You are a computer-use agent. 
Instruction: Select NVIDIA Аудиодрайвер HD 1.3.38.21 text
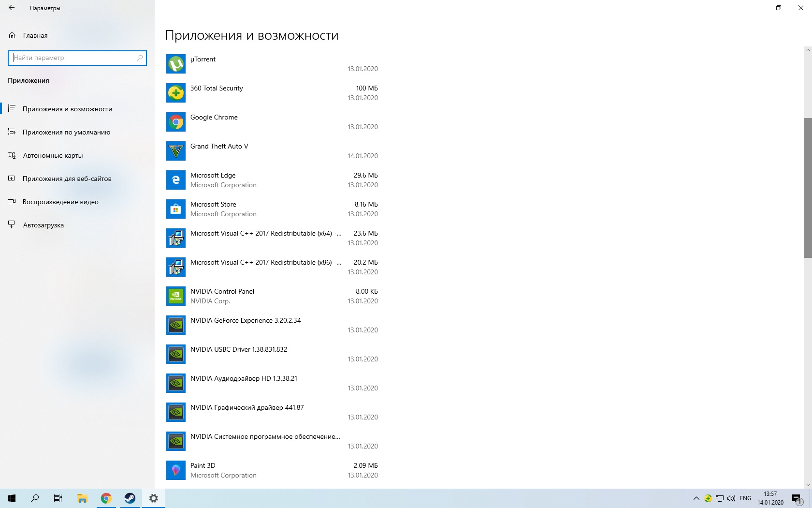click(x=244, y=378)
